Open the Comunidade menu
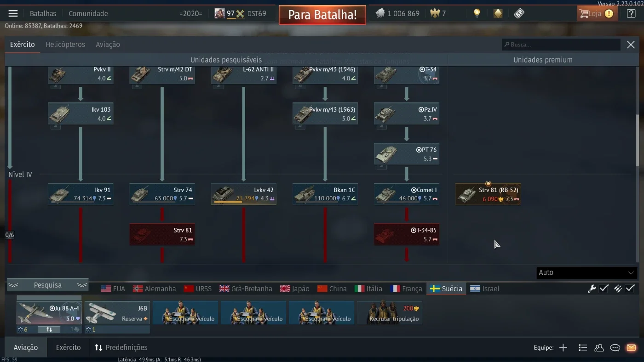The height and width of the screenshot is (362, 644). [x=88, y=13]
